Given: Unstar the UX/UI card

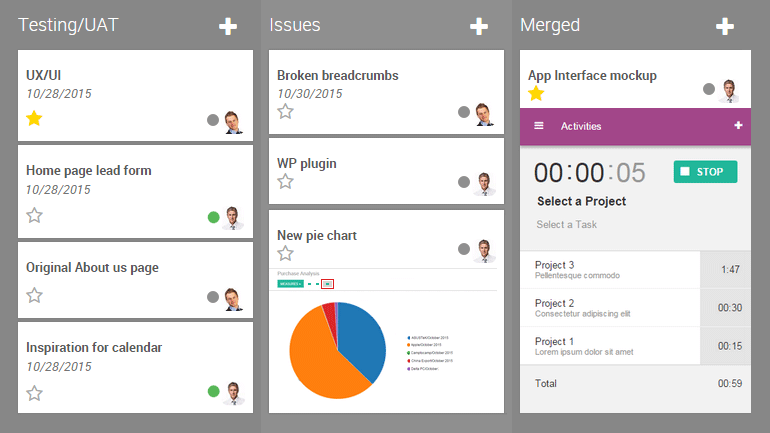Looking at the screenshot, I should 35,119.
